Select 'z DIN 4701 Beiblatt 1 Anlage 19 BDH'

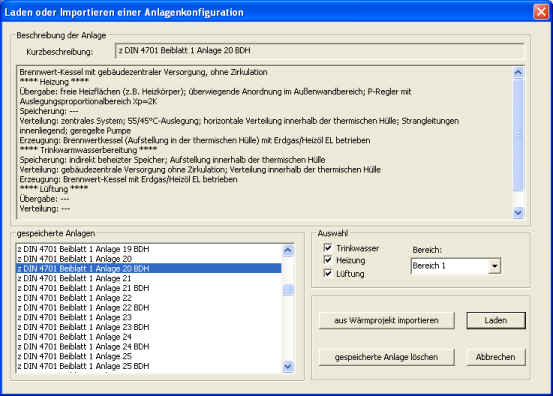coord(149,249)
